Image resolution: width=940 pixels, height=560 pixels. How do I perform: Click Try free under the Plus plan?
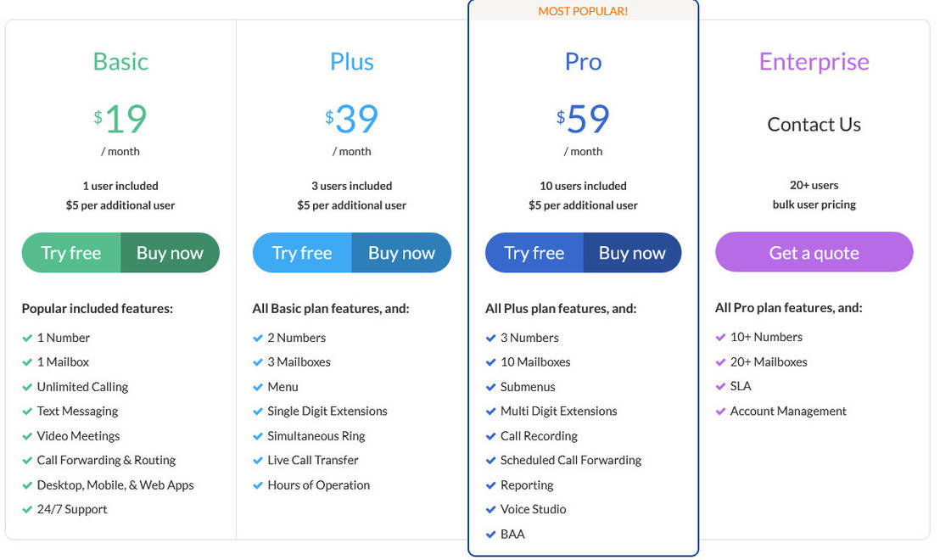[x=302, y=252]
